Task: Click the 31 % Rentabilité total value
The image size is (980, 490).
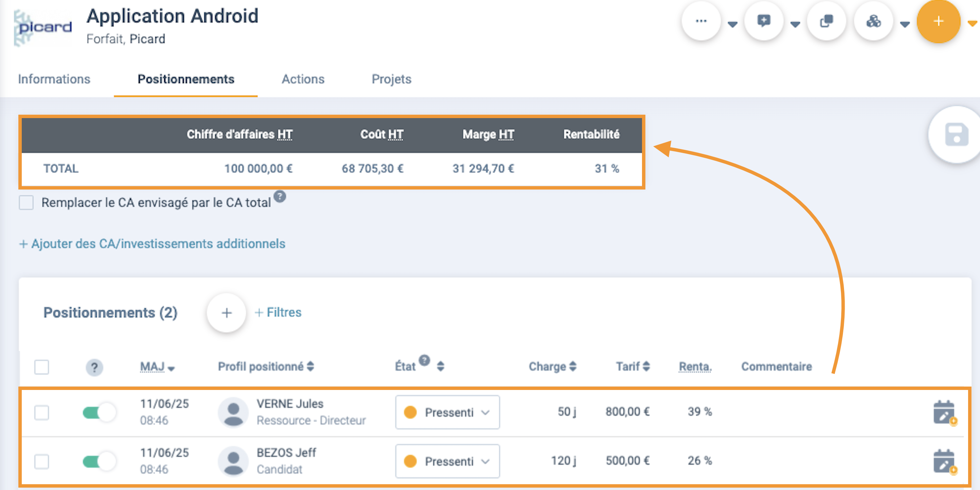Action: [x=607, y=169]
